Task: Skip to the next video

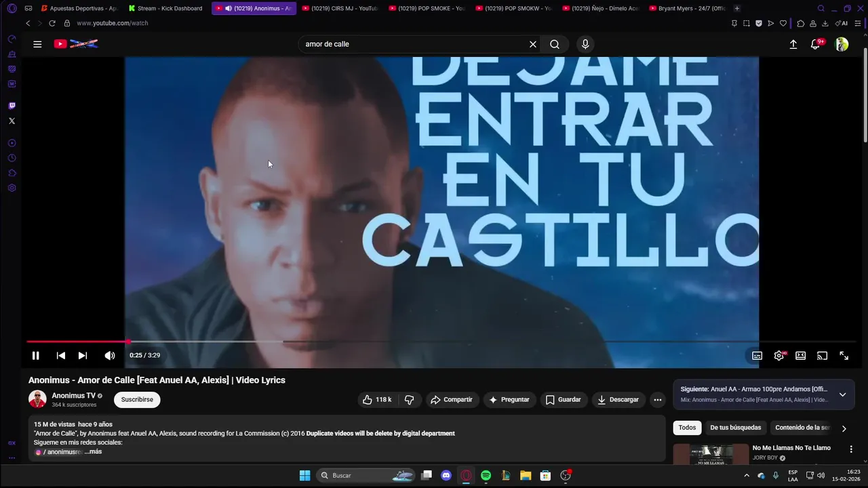Action: pyautogui.click(x=83, y=355)
